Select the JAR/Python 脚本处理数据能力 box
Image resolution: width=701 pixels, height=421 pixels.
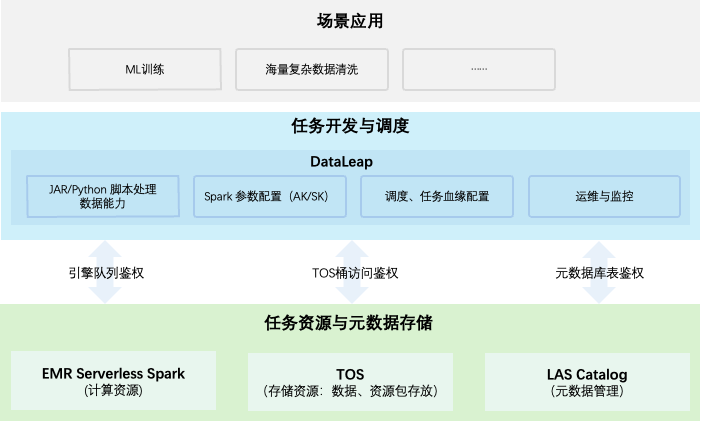click(103, 196)
